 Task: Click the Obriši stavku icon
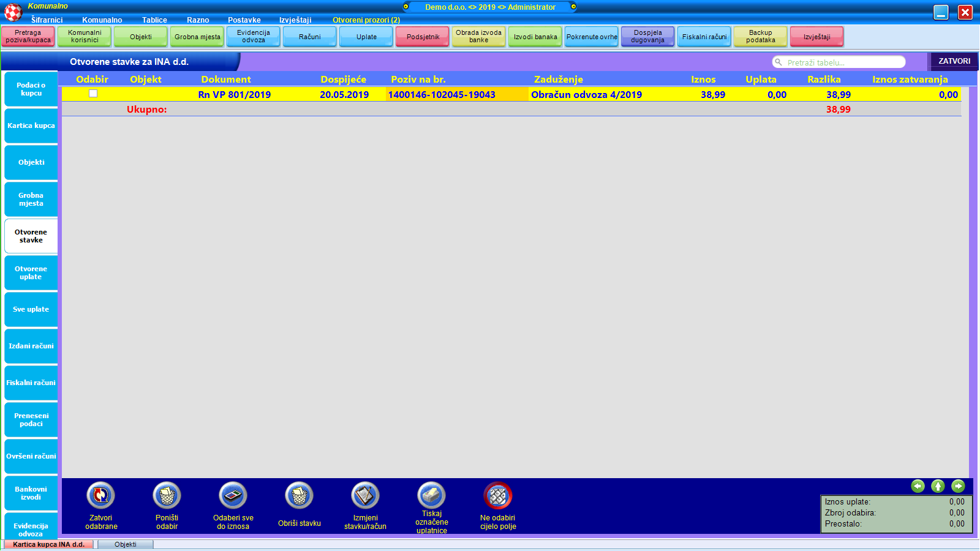pyautogui.click(x=299, y=495)
